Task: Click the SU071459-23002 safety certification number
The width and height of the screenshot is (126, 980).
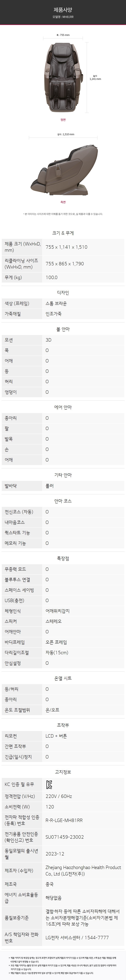Action: (64, 837)
